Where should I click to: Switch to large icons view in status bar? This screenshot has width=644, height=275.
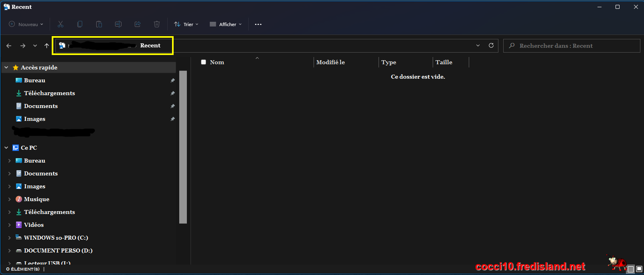(x=639, y=269)
